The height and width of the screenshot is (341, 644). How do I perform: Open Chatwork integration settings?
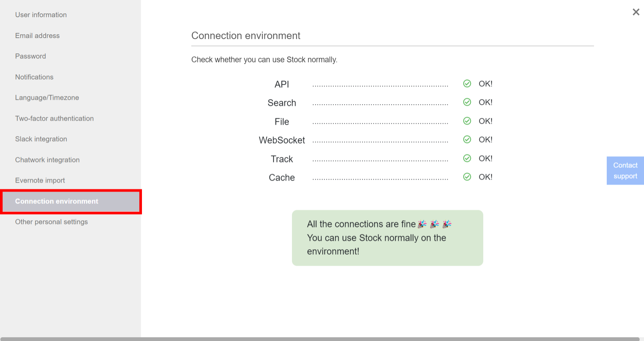47,160
